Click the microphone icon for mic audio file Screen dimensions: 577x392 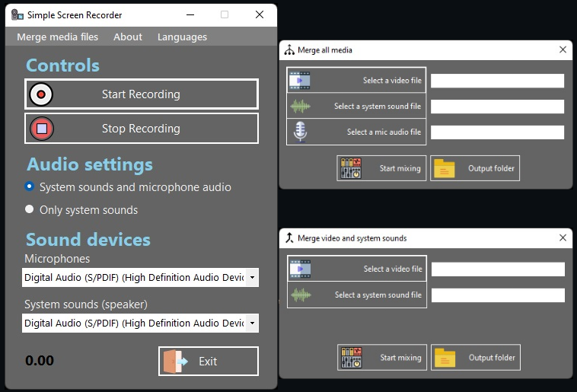[300, 132]
